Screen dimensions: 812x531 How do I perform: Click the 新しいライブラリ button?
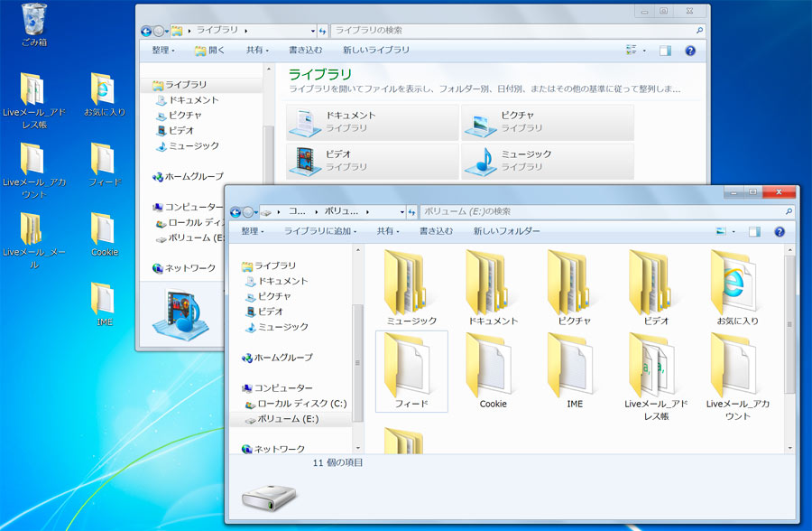click(376, 51)
